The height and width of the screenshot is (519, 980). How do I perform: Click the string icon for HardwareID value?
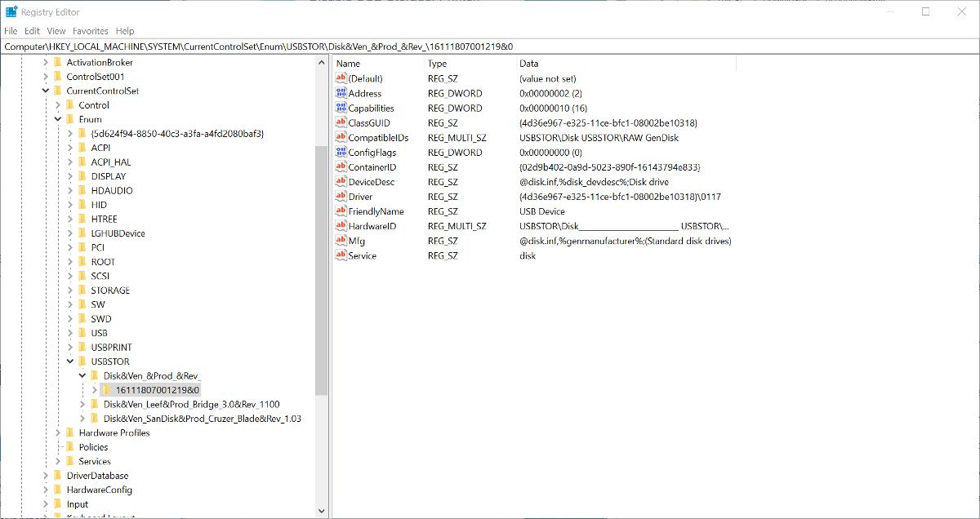[x=341, y=226]
